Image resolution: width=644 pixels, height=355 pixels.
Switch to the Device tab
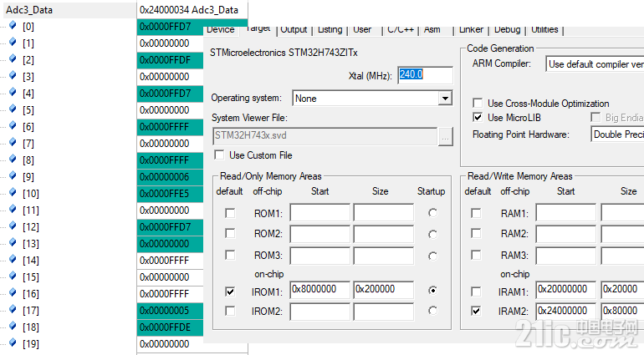(x=221, y=30)
